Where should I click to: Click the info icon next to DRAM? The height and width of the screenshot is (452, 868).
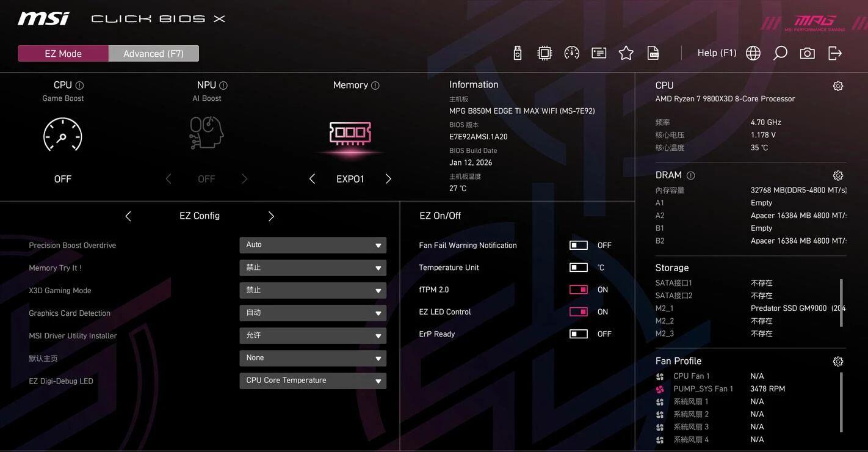[691, 176]
